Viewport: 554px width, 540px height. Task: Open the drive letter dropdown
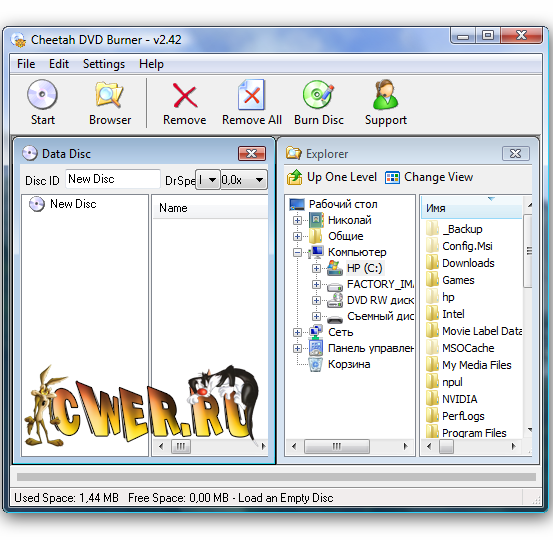[x=208, y=180]
